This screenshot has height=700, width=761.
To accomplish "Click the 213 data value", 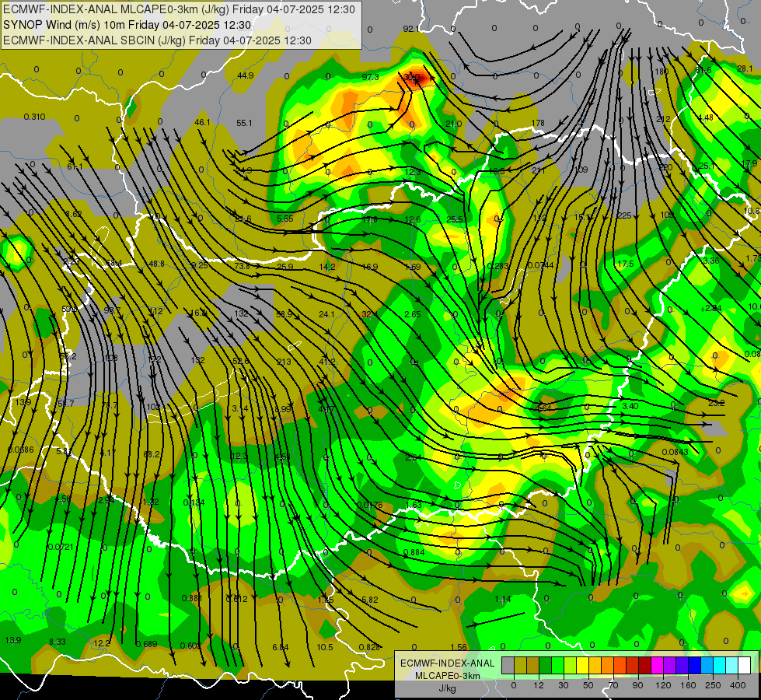I will coord(284,362).
